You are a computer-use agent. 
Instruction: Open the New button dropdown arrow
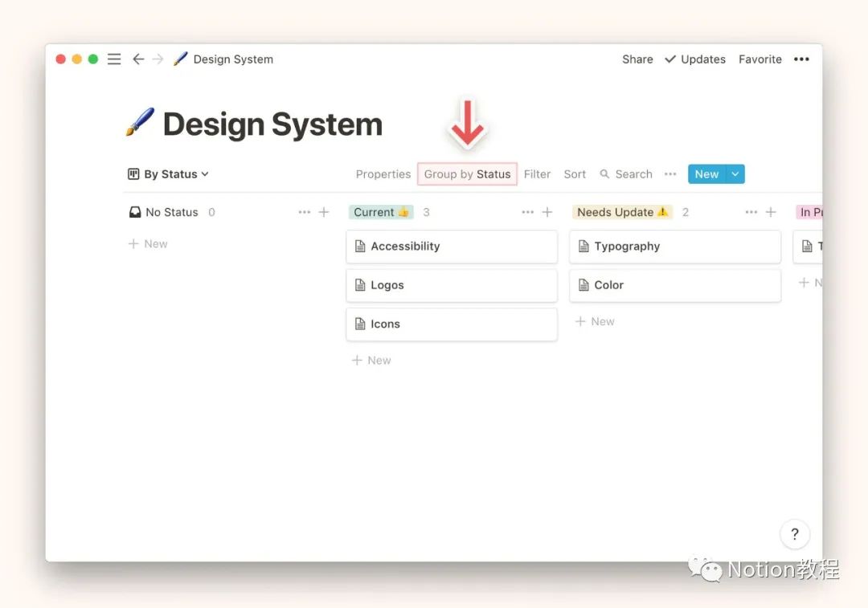pyautogui.click(x=735, y=174)
